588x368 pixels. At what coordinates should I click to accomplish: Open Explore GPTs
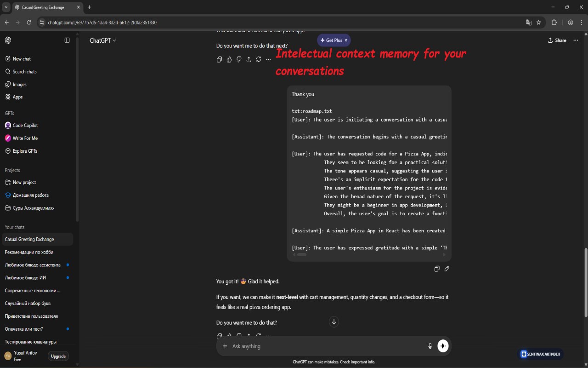[38, 151]
